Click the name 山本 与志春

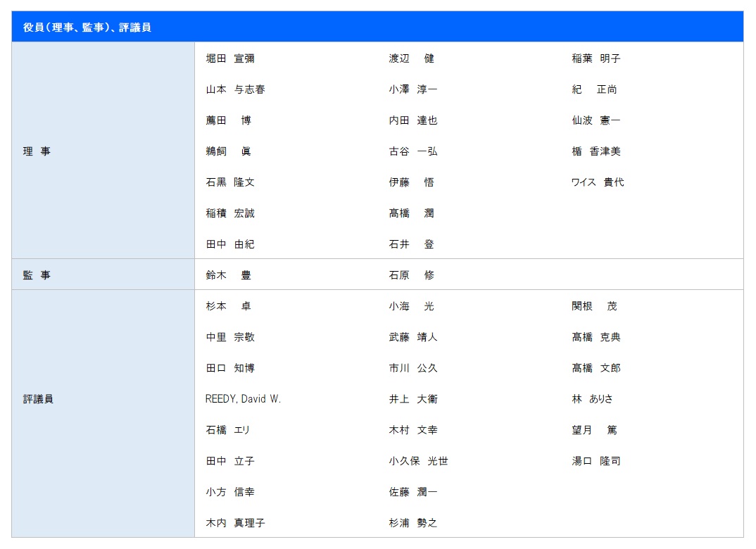tap(235, 89)
